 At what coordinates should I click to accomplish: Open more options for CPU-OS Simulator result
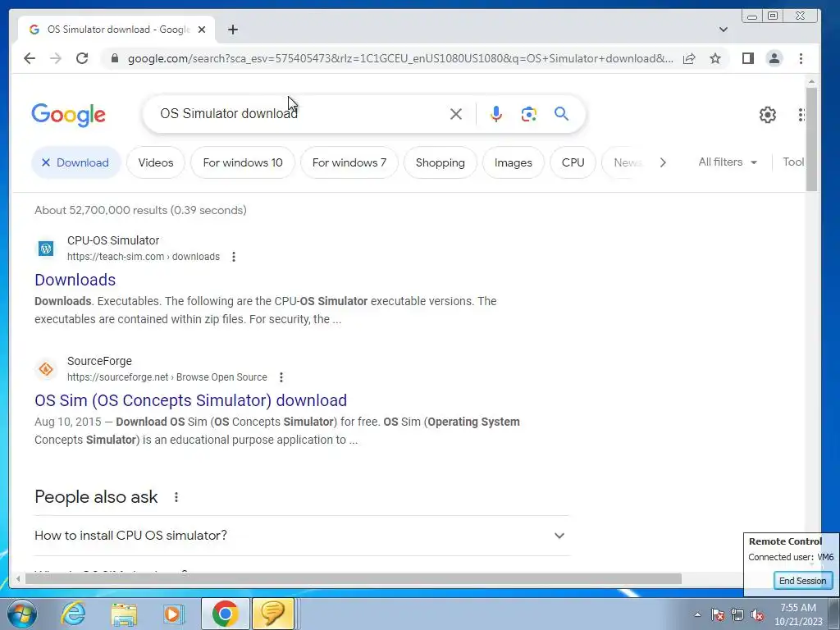[x=234, y=257]
